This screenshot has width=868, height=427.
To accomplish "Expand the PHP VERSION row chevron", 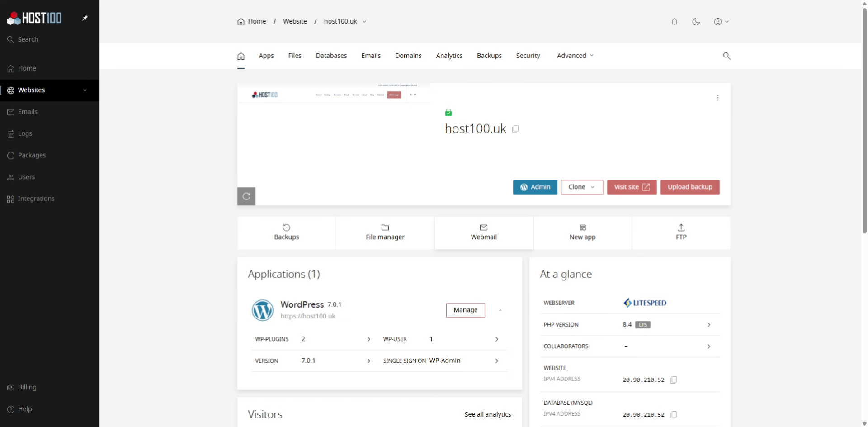I will (x=709, y=325).
